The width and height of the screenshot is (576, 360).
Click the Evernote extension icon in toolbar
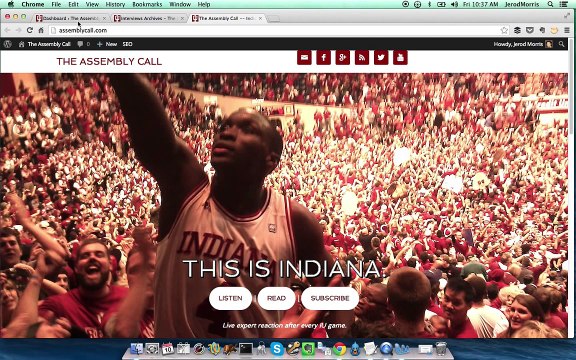[541, 30]
